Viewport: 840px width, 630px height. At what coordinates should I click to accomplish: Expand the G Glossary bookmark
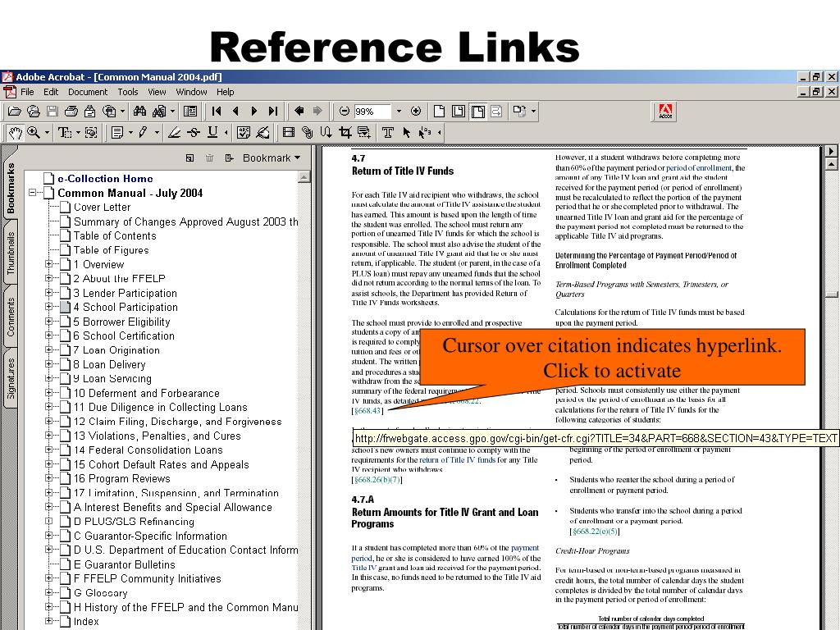tap(48, 592)
